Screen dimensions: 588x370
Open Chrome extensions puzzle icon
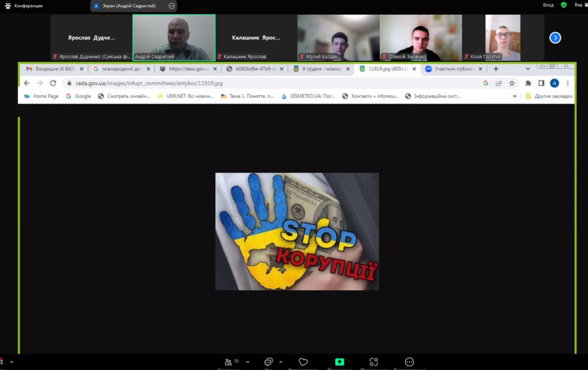click(x=528, y=83)
